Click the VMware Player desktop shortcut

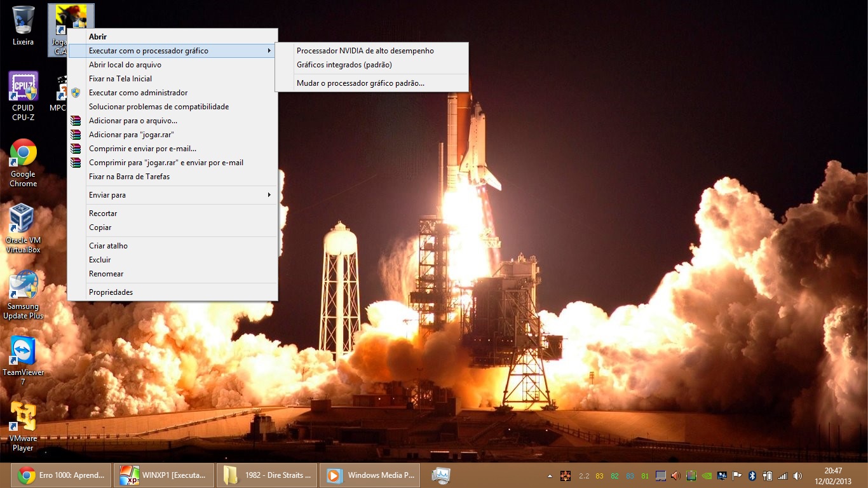click(23, 417)
